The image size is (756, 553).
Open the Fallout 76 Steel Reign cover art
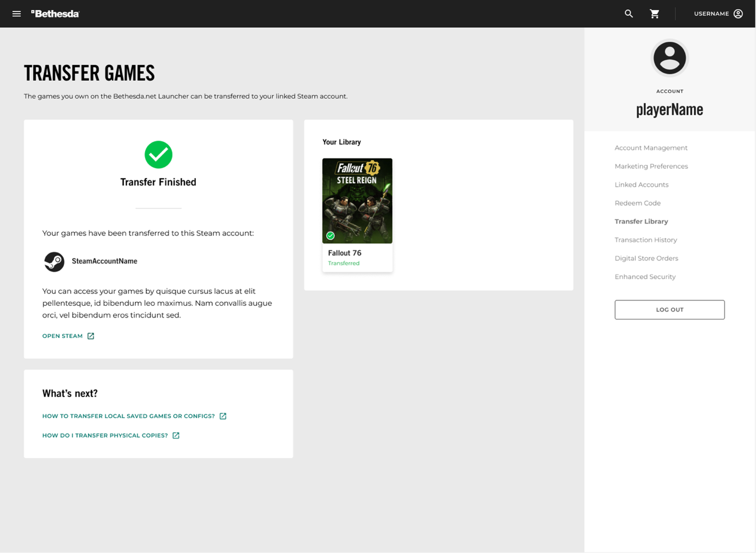coord(357,201)
